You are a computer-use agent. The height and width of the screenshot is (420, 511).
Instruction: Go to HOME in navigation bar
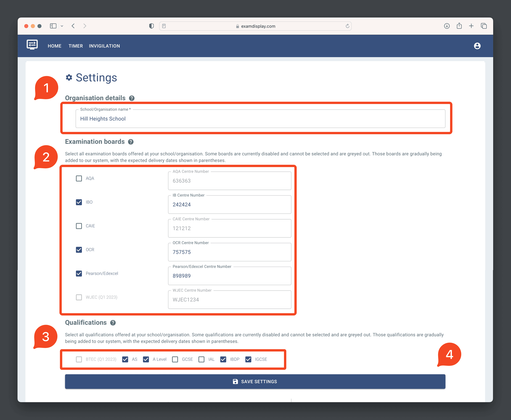click(x=54, y=46)
